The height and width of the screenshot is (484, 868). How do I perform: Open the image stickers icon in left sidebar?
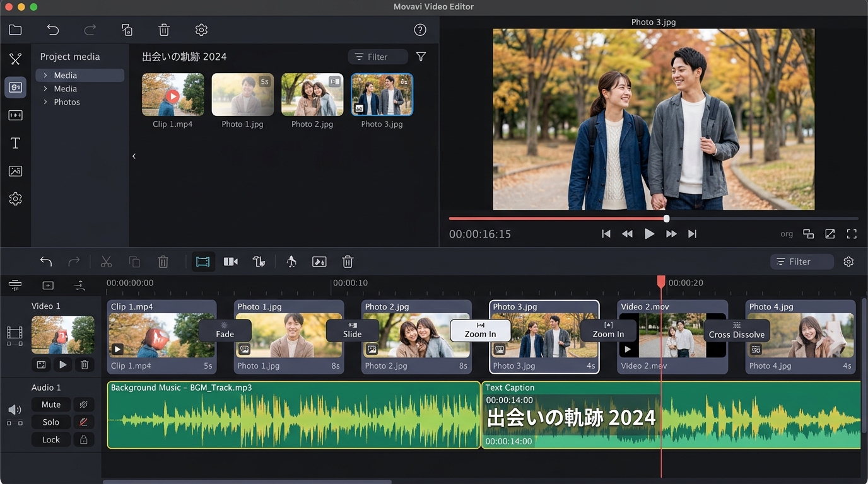[x=15, y=171]
